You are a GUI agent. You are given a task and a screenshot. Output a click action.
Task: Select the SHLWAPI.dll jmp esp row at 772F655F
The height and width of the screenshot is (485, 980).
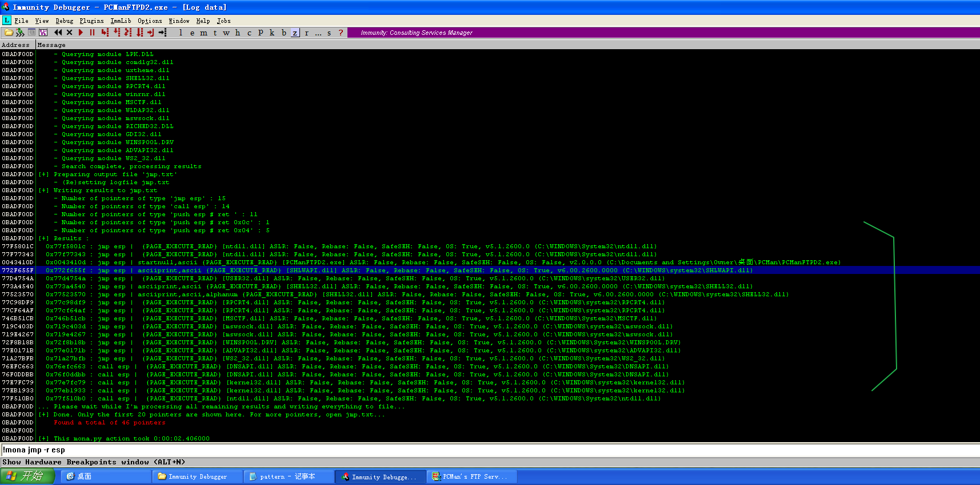click(x=490, y=271)
